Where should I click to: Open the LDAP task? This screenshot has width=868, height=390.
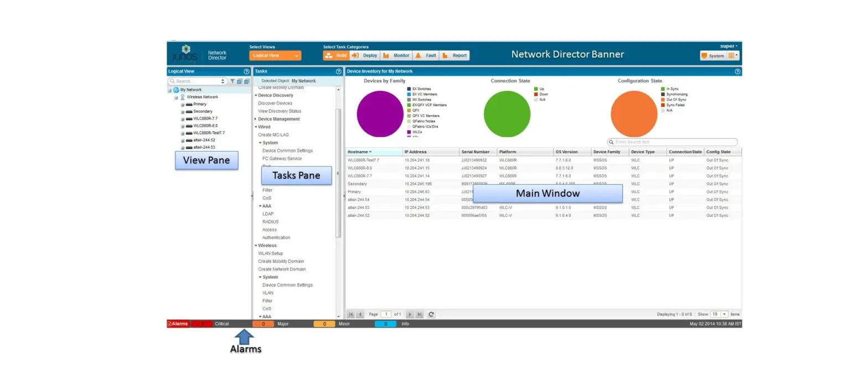tap(268, 214)
